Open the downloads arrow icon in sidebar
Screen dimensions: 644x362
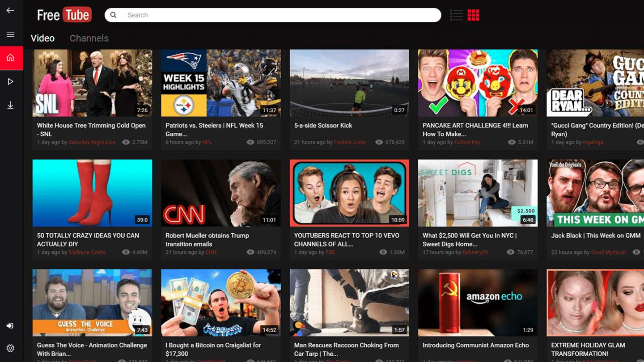pyautogui.click(x=10, y=105)
